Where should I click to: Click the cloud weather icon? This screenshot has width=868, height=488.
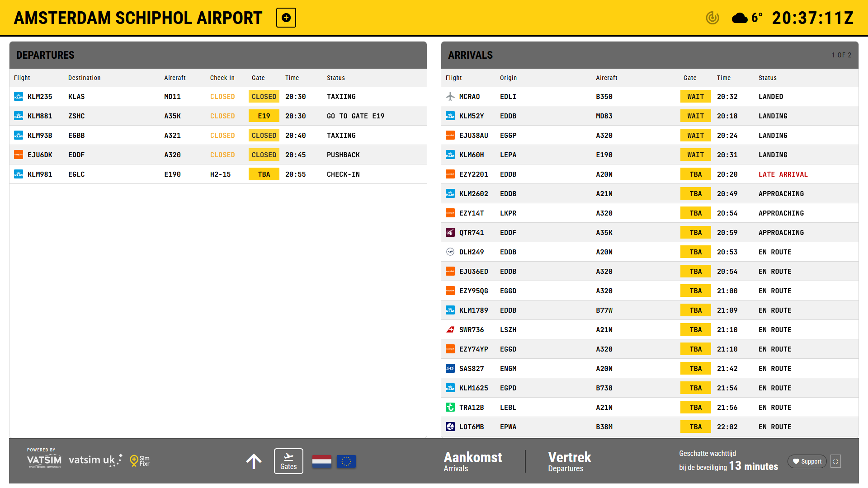pyautogui.click(x=740, y=18)
